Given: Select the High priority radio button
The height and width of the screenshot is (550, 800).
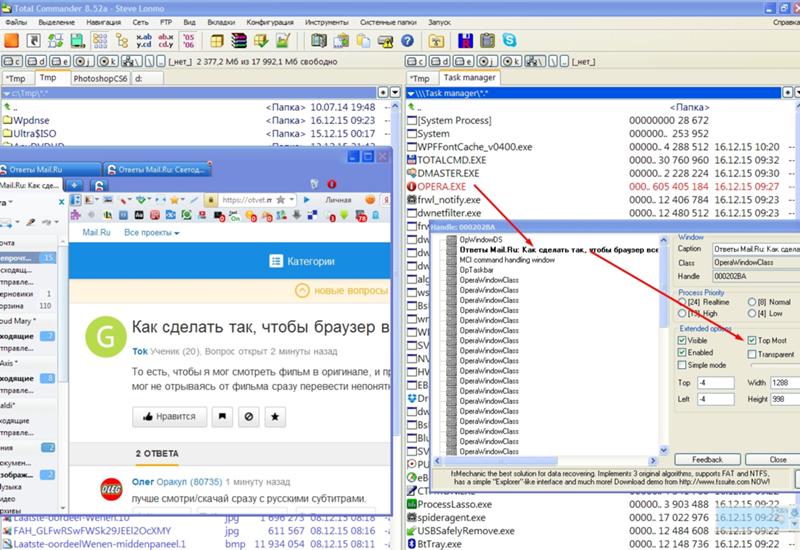Looking at the screenshot, I should [x=682, y=313].
